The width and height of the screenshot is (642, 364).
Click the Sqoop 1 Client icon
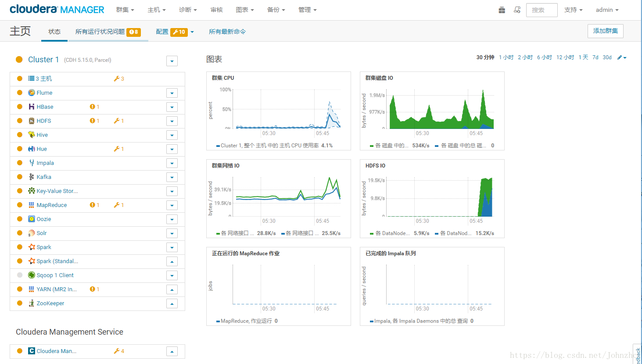[32, 275]
